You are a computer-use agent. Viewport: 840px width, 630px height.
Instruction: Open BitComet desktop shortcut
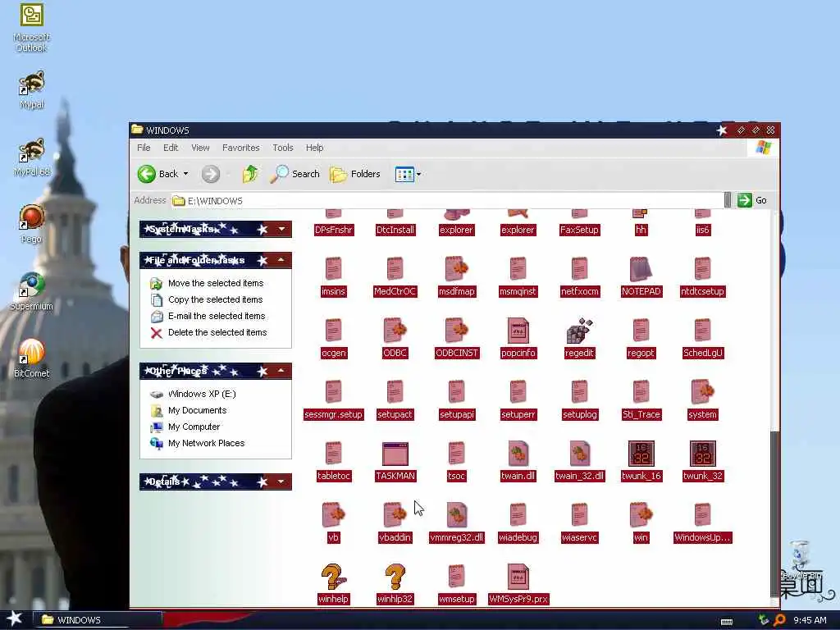tap(32, 358)
